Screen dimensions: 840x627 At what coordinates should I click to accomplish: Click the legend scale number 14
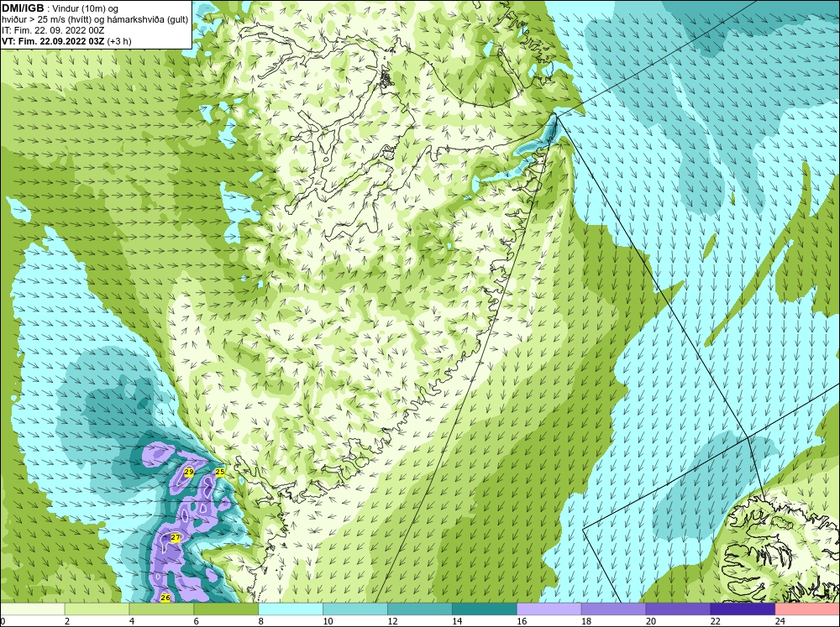458,621
